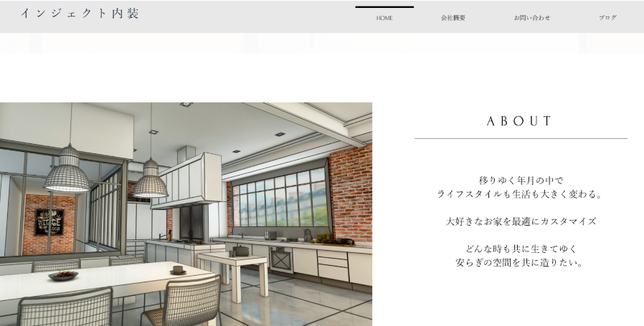Click the bowl on the dining table
Image resolution: width=644 pixels, height=326 pixels.
(x=63, y=274)
